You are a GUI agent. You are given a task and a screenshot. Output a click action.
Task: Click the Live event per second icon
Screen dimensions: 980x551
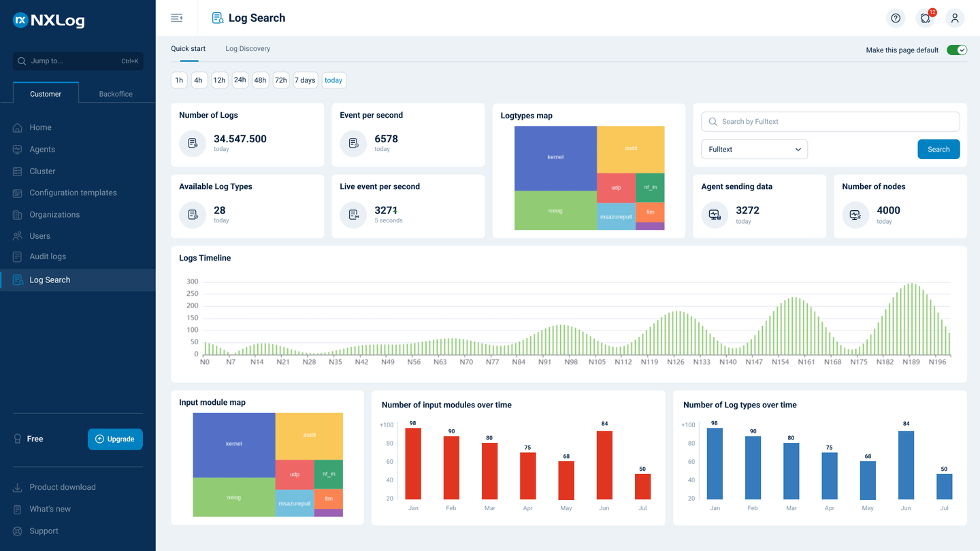pos(353,215)
